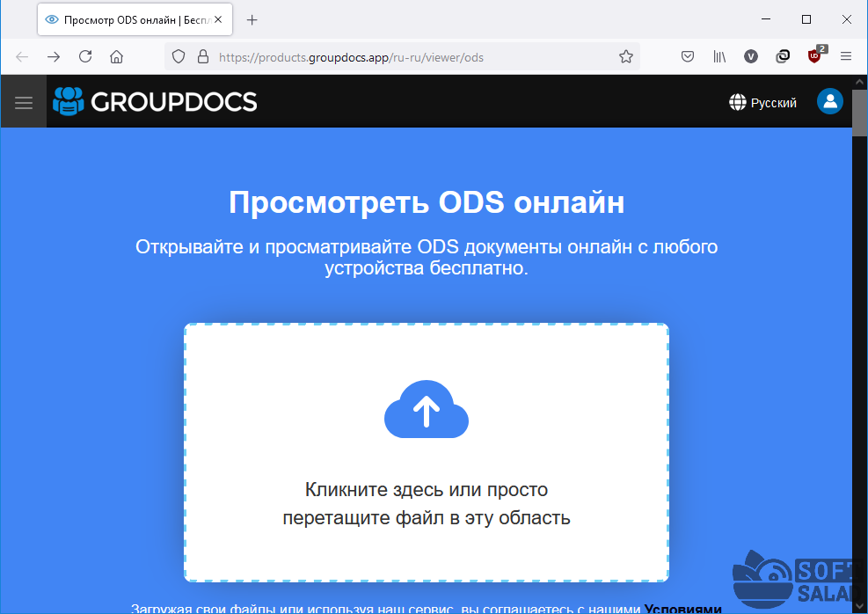
Task: Open the Русский language selector
Action: [762, 102]
